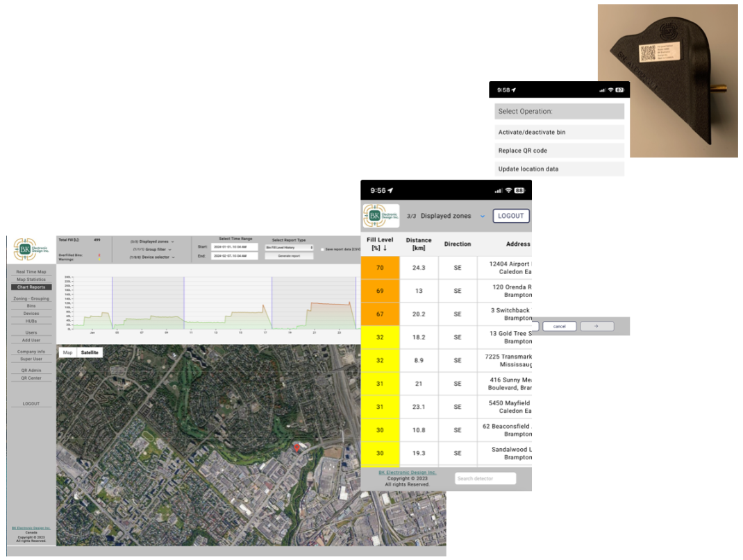Image resolution: width=743 pixels, height=560 pixels.
Task: Sort by Fill Level column arrow
Action: click(x=385, y=248)
